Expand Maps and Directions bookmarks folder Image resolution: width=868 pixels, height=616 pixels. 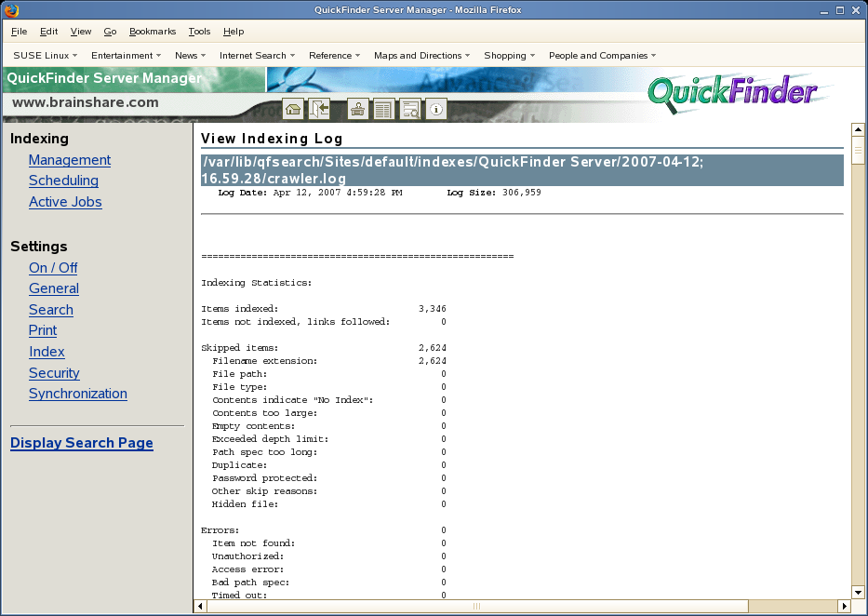tap(421, 55)
